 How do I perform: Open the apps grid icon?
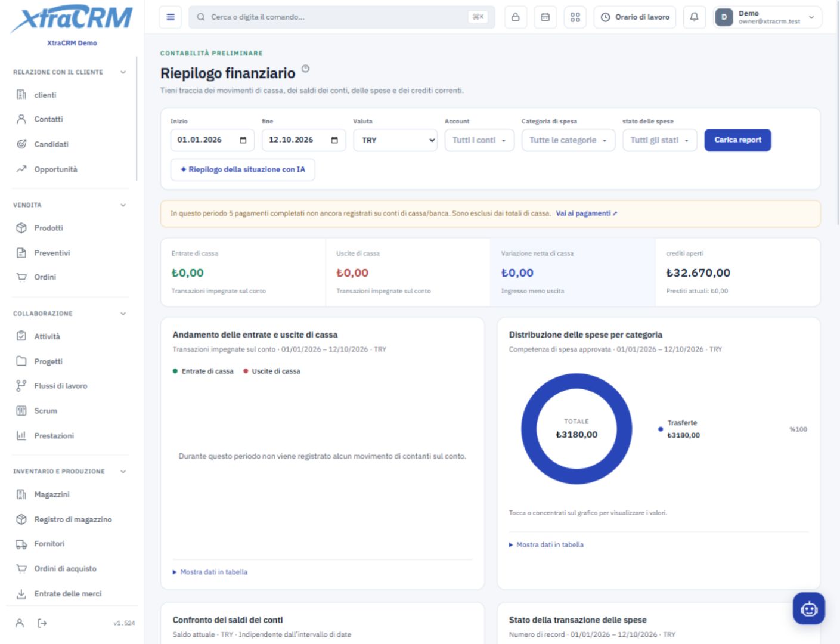575,17
